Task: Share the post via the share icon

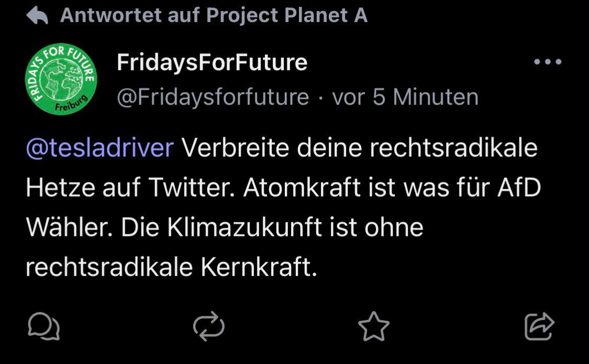Action: 539,326
